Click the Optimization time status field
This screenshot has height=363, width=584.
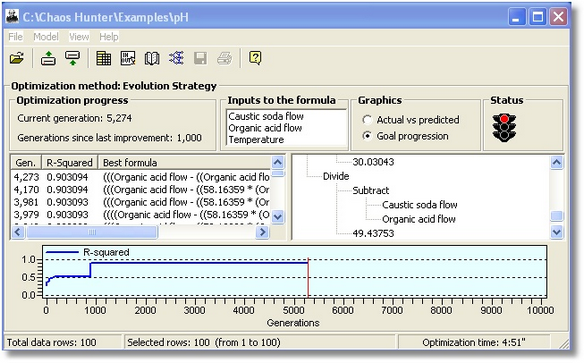point(474,343)
